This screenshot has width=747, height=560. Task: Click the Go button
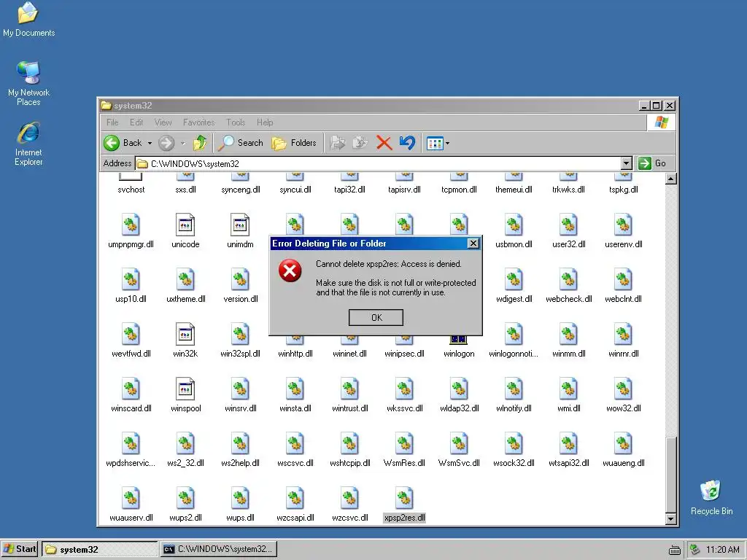653,163
